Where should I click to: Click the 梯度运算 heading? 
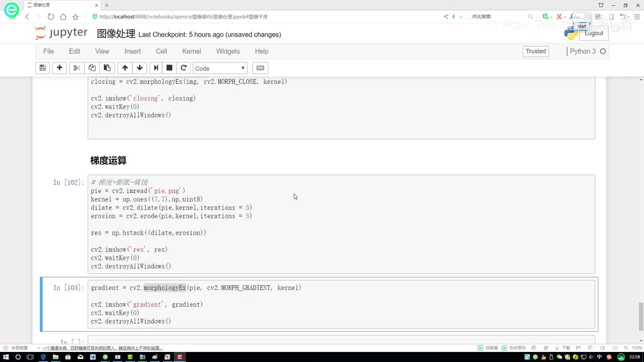point(108,160)
